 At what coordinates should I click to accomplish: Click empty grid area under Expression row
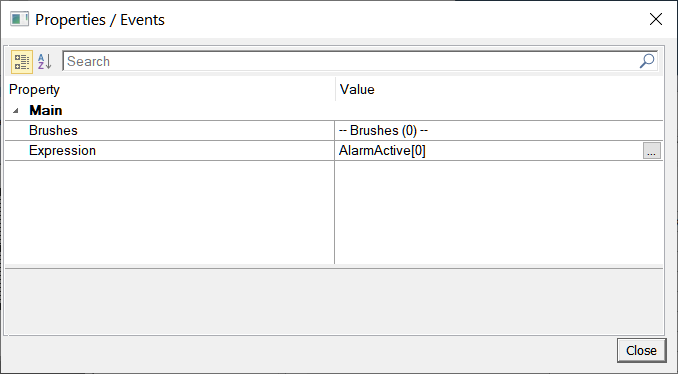[333, 212]
